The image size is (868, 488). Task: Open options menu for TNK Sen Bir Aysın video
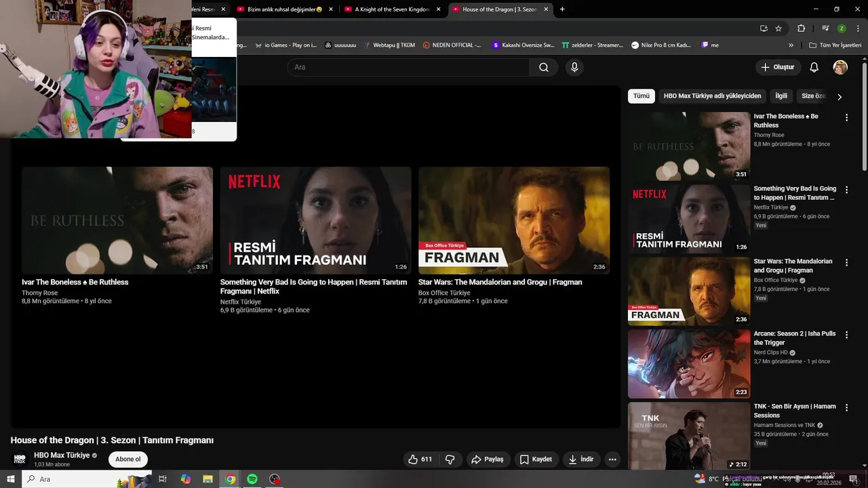tap(846, 407)
